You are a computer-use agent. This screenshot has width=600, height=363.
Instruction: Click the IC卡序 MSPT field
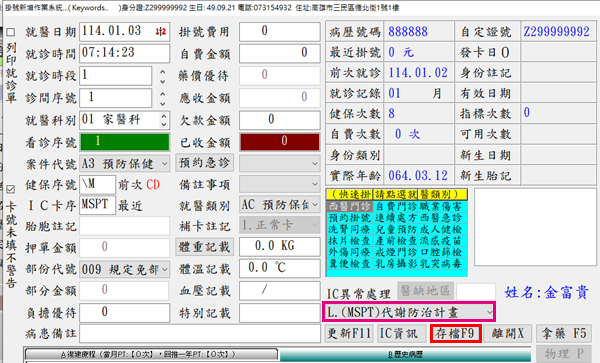coord(98,205)
